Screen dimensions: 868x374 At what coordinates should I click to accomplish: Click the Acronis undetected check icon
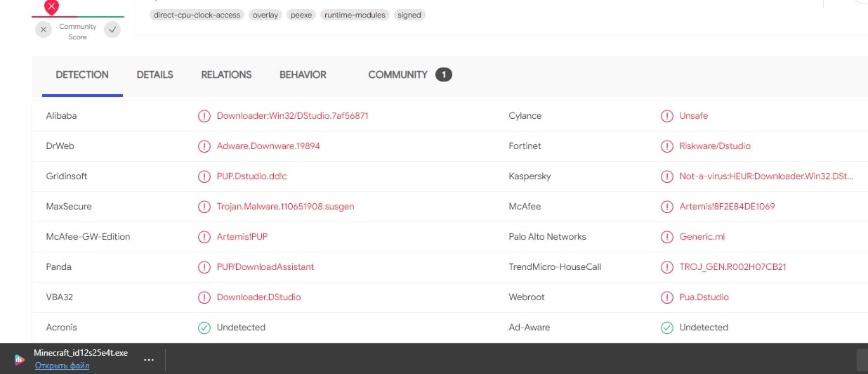pyautogui.click(x=204, y=328)
